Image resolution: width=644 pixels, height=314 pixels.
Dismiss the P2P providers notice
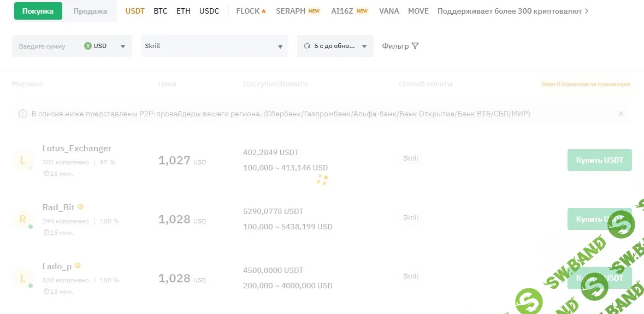point(621,114)
